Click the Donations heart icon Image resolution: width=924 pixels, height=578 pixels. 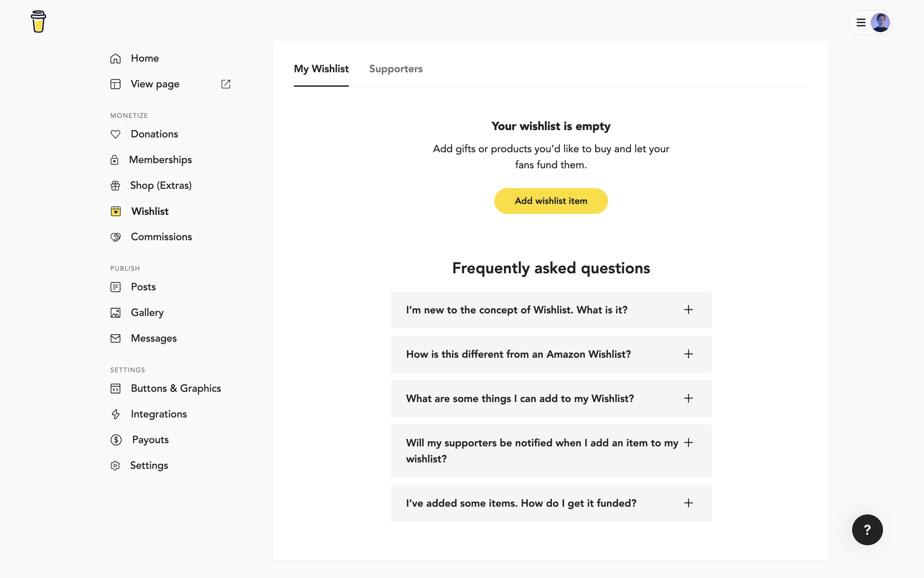(x=115, y=134)
